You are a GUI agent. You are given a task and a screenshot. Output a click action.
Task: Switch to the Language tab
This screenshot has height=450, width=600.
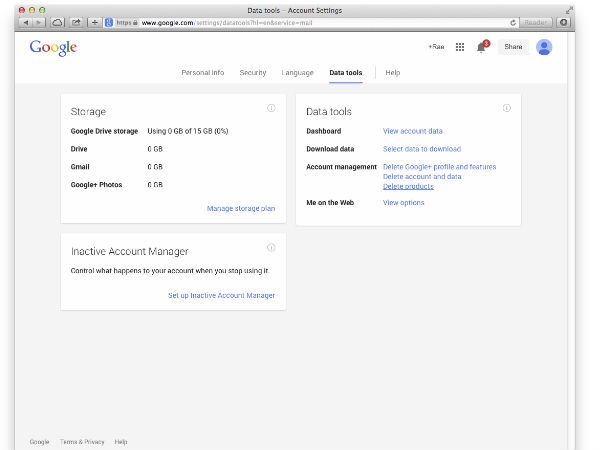(297, 72)
